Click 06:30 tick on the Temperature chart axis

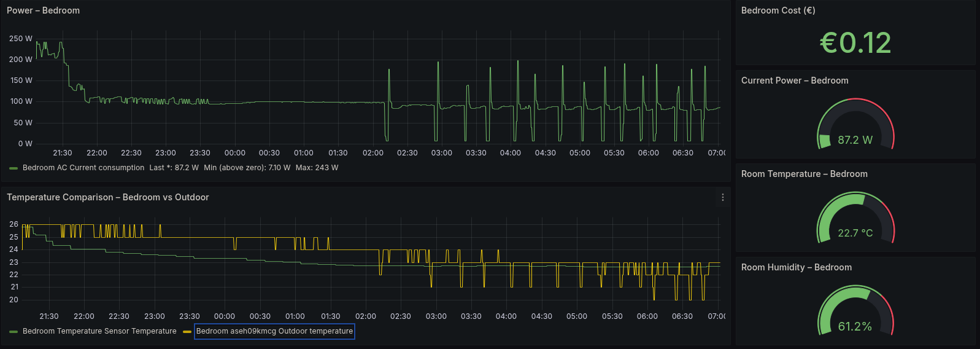pyautogui.click(x=682, y=316)
